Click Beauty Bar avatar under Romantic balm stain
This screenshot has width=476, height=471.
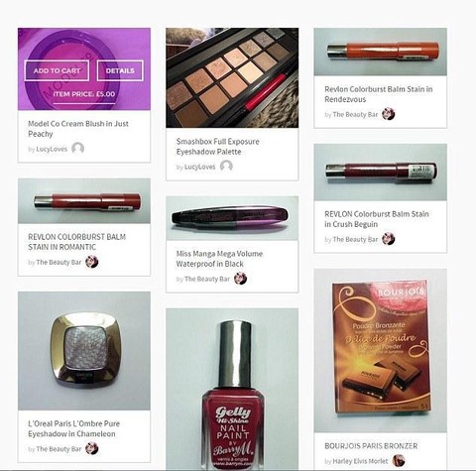pyautogui.click(x=92, y=262)
